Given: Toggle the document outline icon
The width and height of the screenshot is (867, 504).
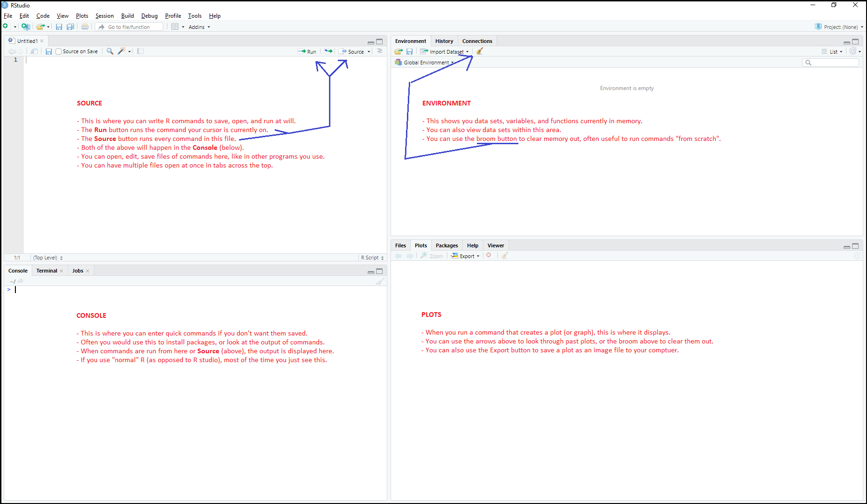Looking at the screenshot, I should [x=379, y=51].
